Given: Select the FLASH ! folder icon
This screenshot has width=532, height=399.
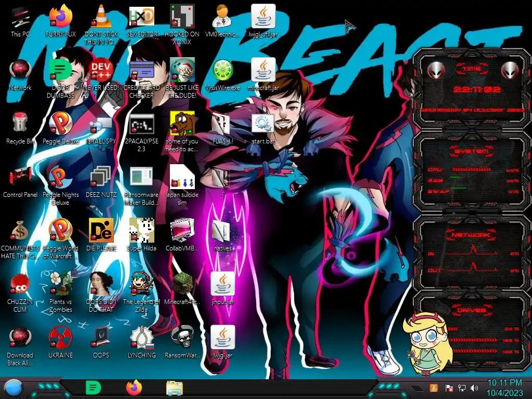Looking at the screenshot, I should pos(221,124).
